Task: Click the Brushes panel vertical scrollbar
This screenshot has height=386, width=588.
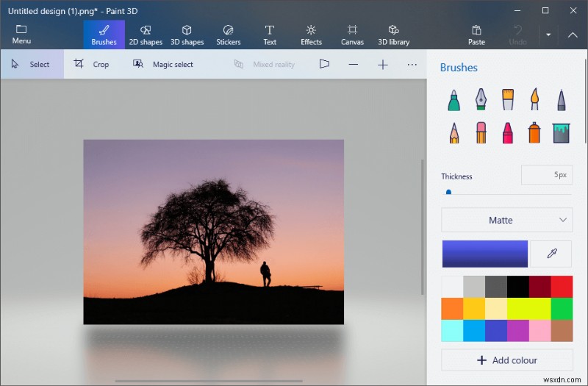Action: (586, 101)
